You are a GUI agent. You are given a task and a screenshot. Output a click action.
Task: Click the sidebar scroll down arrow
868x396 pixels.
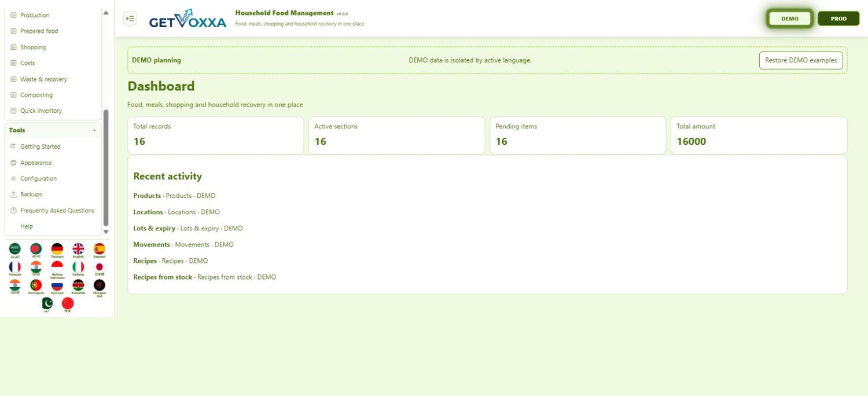click(105, 232)
